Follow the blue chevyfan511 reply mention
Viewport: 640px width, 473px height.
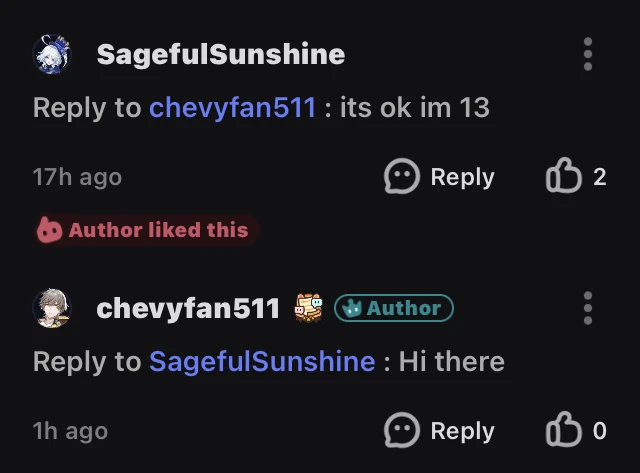[x=232, y=107]
